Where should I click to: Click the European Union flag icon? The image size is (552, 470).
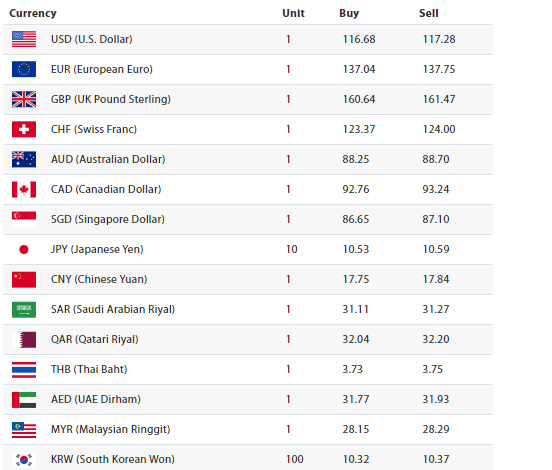tap(24, 69)
